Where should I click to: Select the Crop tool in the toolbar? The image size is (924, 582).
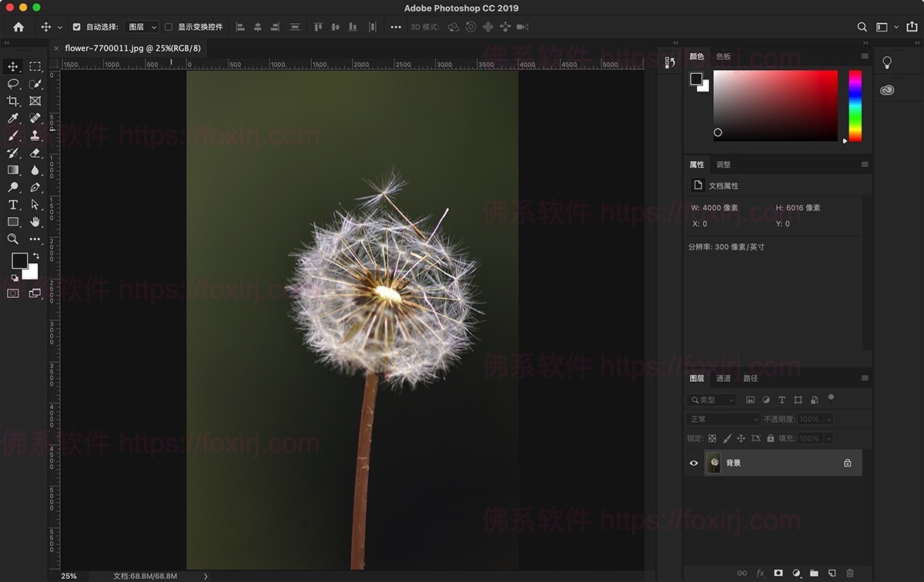[x=13, y=101]
